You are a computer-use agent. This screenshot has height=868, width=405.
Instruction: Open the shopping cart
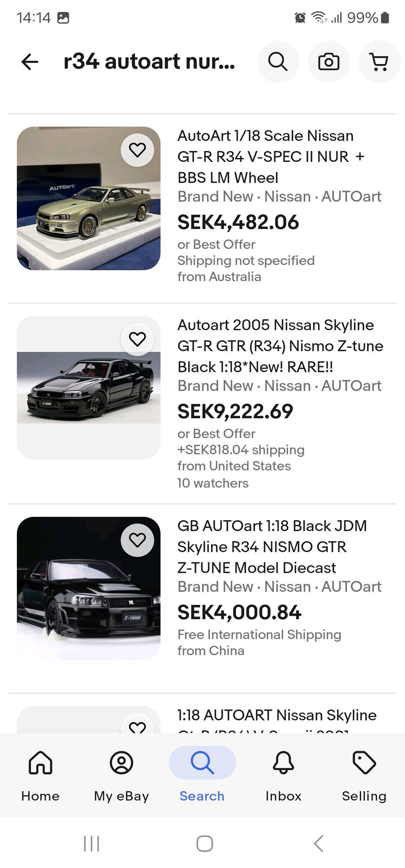coord(379,62)
